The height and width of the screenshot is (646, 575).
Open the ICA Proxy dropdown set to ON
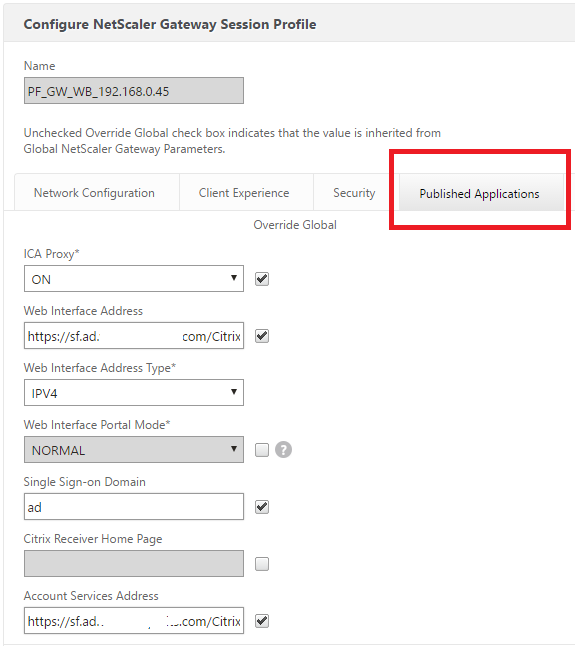pos(134,279)
